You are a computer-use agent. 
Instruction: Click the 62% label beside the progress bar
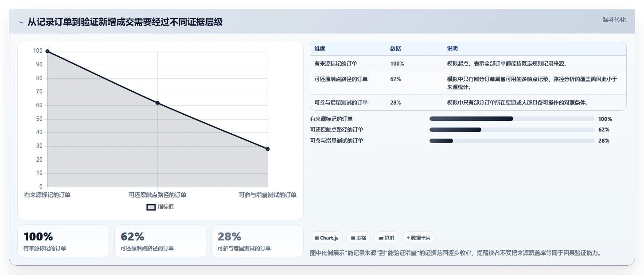[604, 130]
